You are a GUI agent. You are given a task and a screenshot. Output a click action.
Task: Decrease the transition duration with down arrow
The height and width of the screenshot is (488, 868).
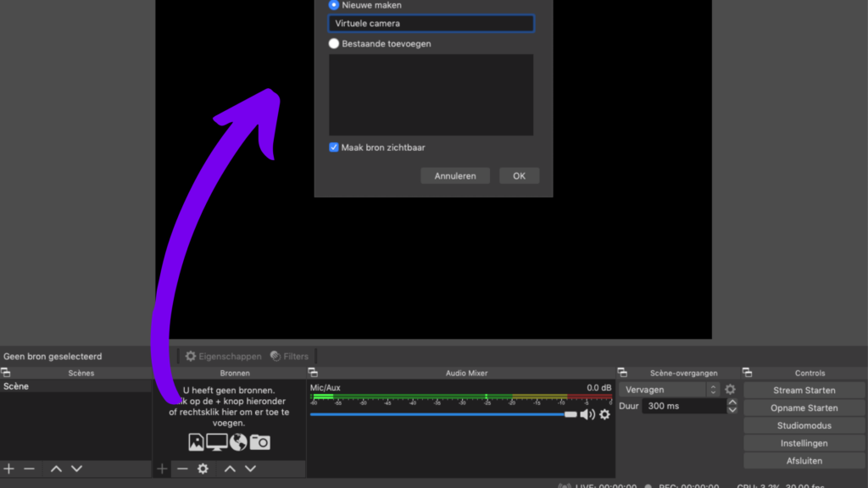click(732, 410)
